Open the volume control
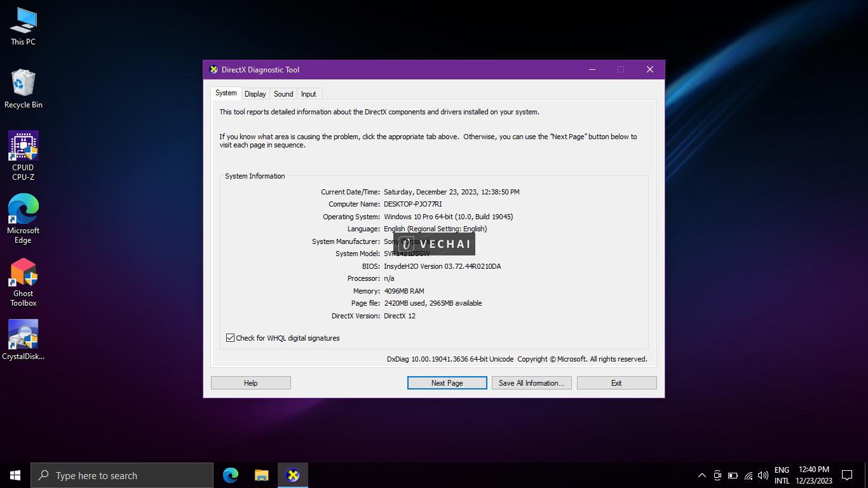The image size is (868, 488). click(763, 475)
